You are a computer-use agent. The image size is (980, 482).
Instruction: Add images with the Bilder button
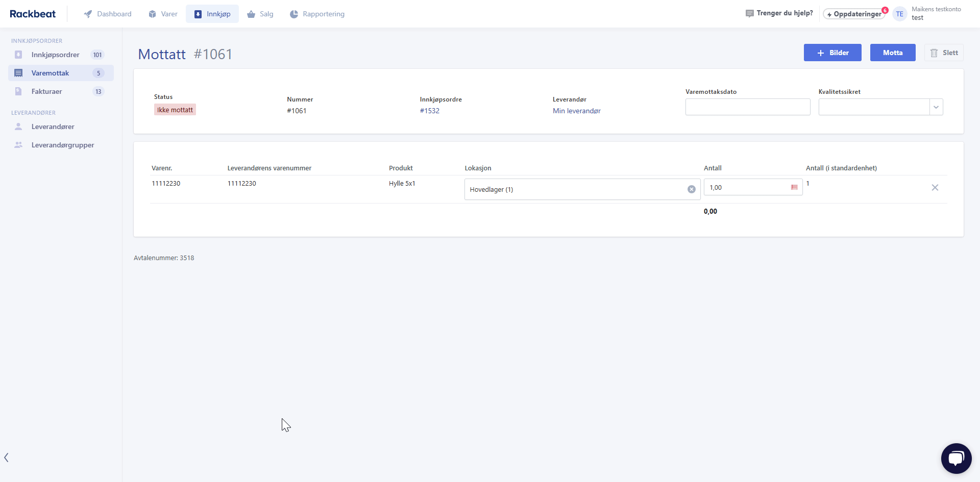pyautogui.click(x=832, y=53)
